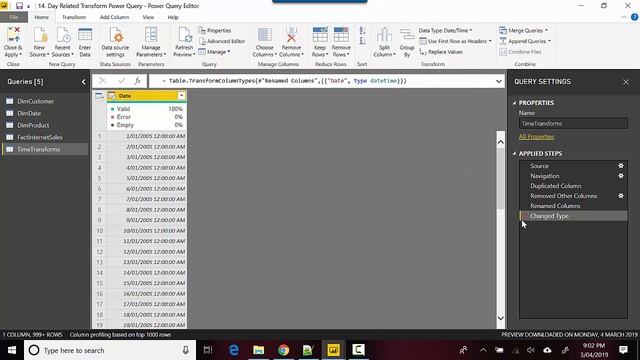Expand the formula bar

click(498, 81)
